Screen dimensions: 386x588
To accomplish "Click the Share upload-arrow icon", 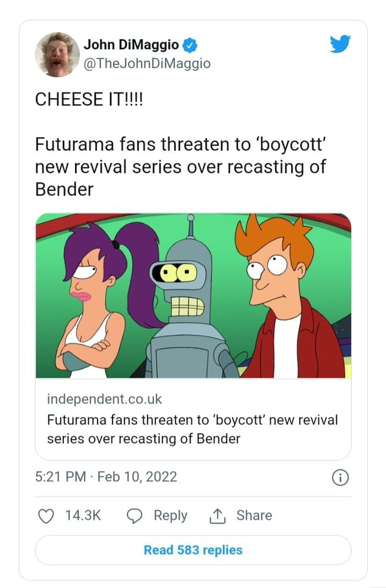I will [218, 516].
